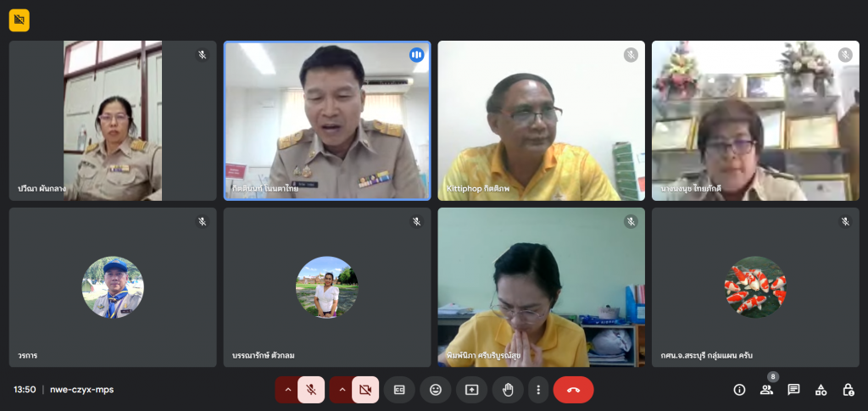Show the participants list
868x411 pixels.
pos(766,390)
